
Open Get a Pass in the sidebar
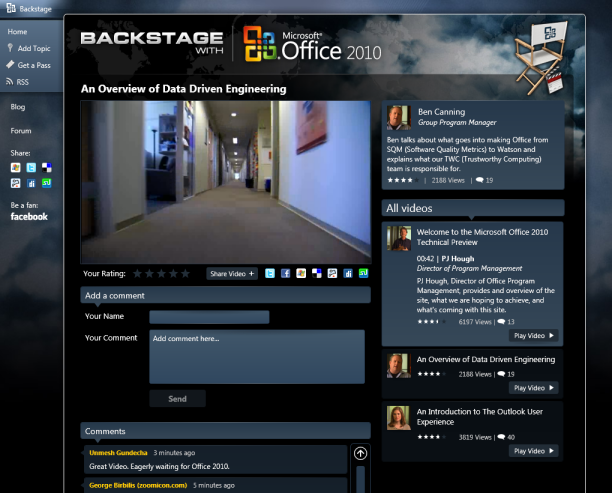(34, 65)
